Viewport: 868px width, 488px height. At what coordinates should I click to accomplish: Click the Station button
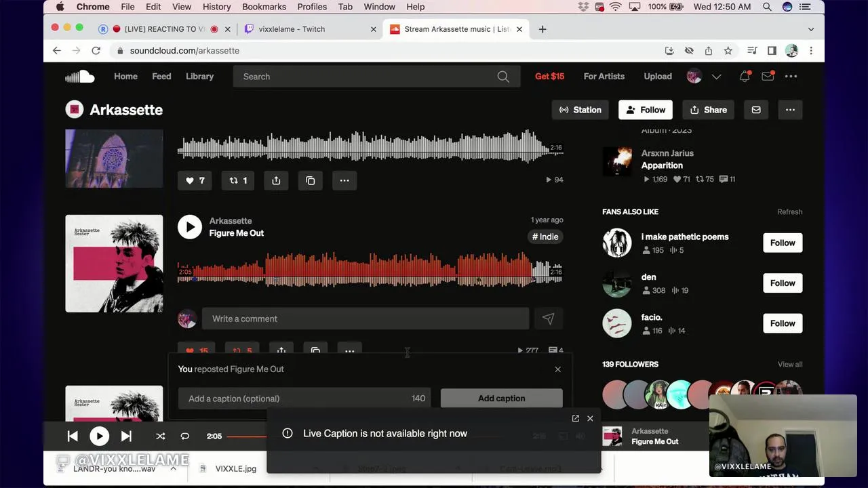tap(580, 110)
